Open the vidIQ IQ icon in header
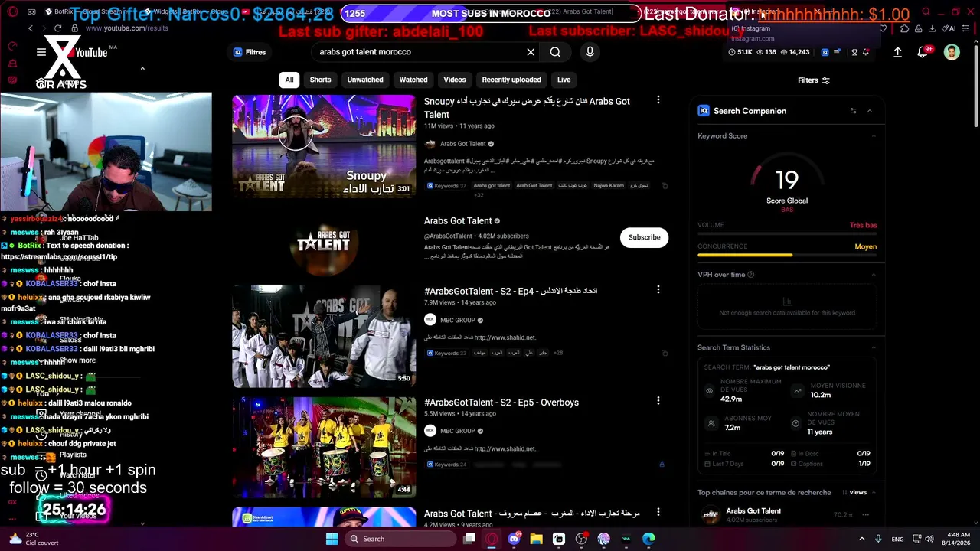 [x=825, y=52]
